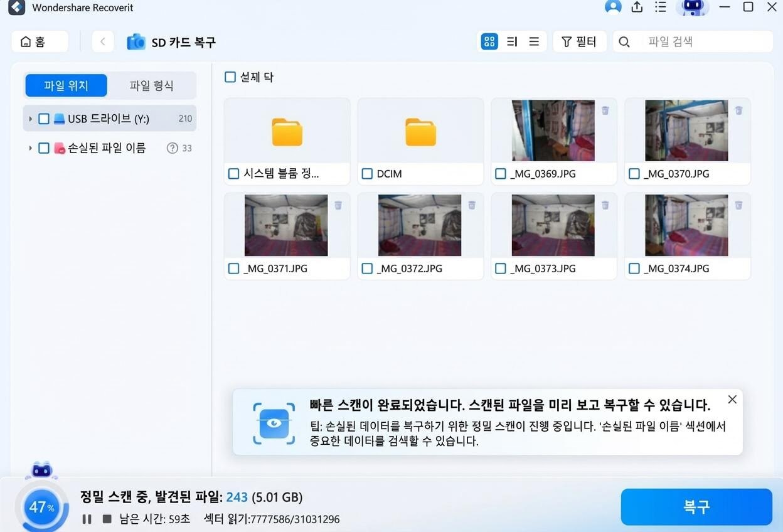
Task: Stop the deep scan
Action: [x=107, y=519]
